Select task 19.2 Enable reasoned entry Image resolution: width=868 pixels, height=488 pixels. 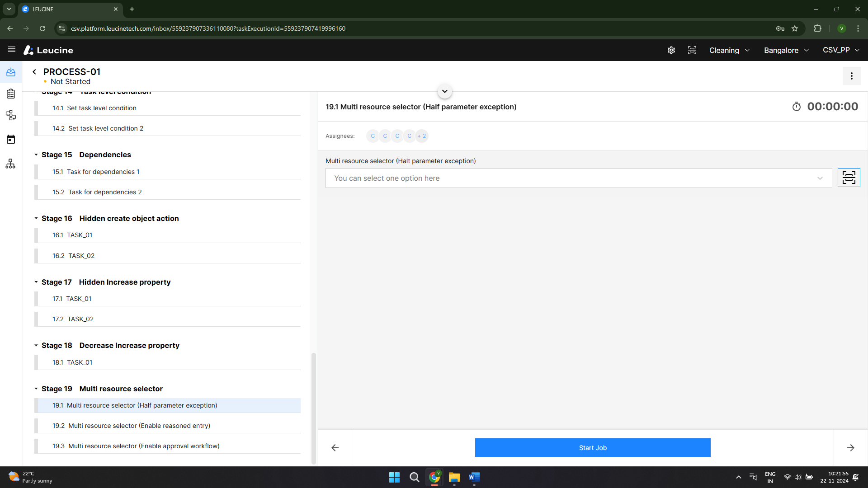tap(167, 426)
